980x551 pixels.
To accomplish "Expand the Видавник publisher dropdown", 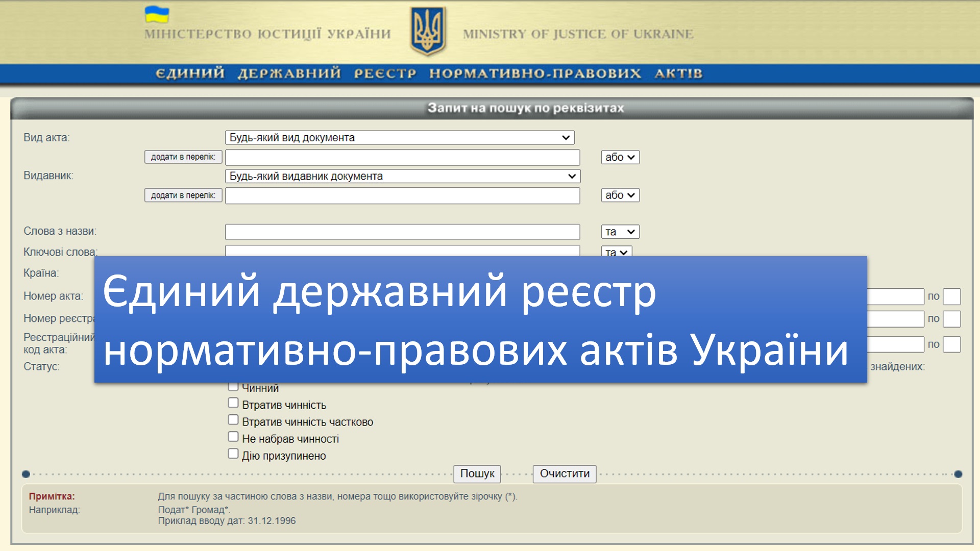I will pos(403,177).
